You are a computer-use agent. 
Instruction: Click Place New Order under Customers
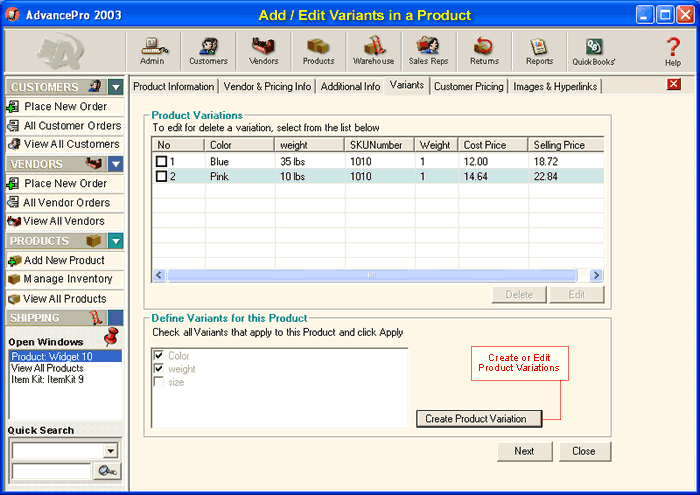pos(65,106)
